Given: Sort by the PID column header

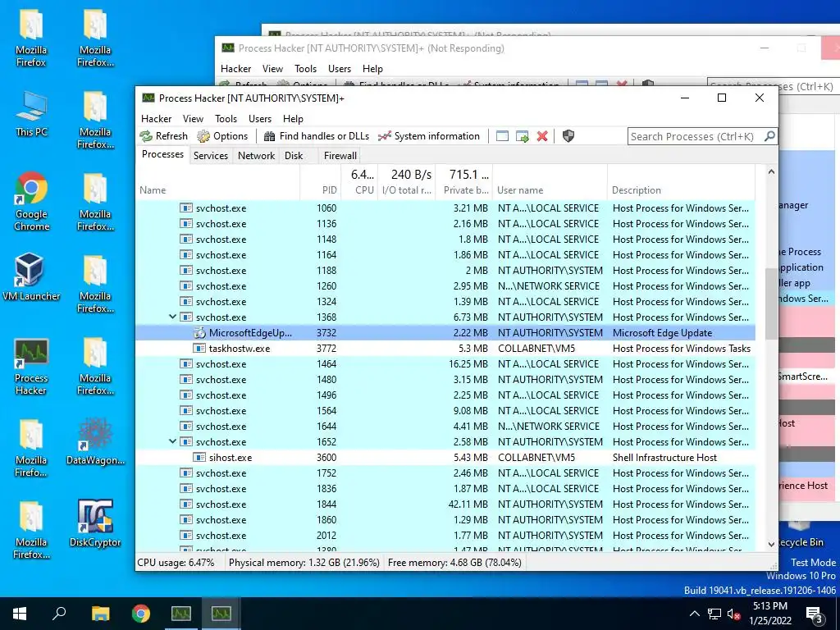Looking at the screenshot, I should point(321,190).
